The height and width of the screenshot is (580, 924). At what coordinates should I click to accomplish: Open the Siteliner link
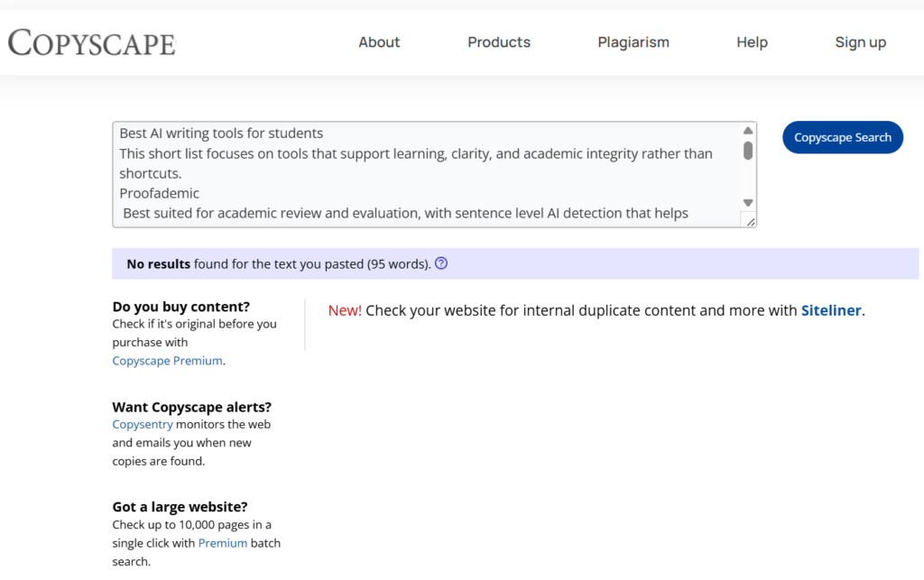point(831,310)
